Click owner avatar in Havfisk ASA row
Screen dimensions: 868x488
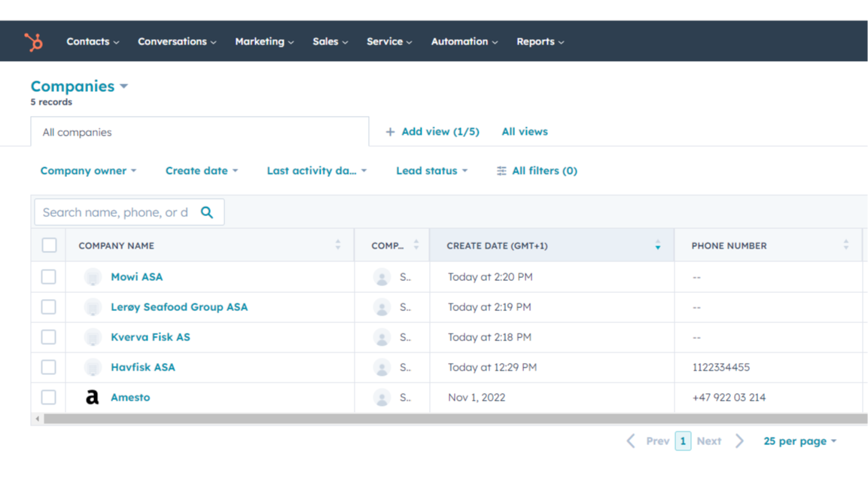click(x=382, y=368)
